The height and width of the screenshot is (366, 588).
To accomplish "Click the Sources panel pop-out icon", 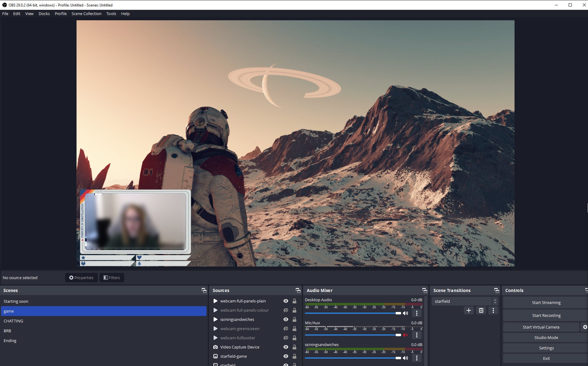I will point(298,290).
